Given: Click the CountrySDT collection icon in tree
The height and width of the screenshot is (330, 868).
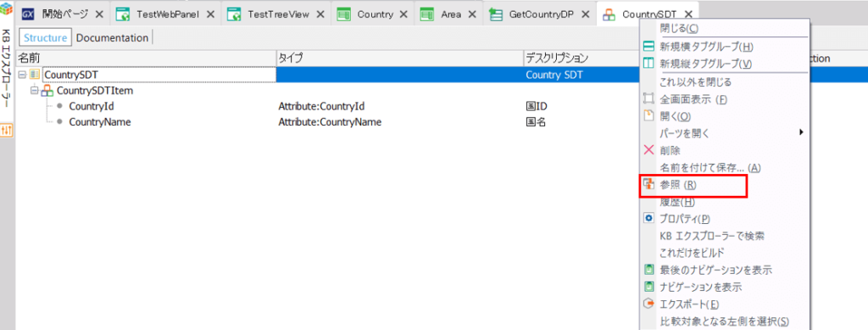Looking at the screenshot, I should coord(34,74).
